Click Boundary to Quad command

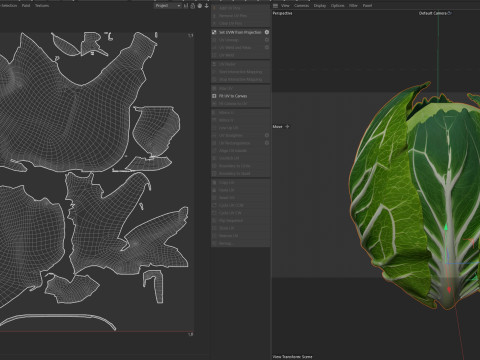[x=234, y=173]
